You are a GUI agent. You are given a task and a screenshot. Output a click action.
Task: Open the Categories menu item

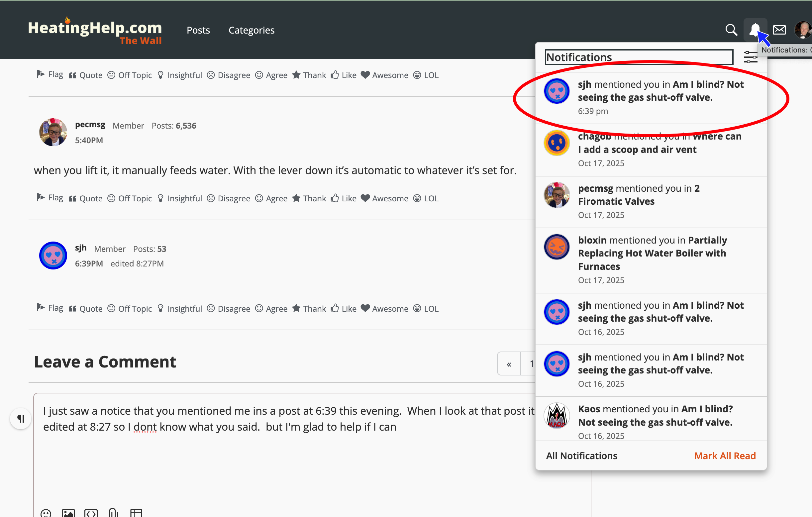click(251, 30)
